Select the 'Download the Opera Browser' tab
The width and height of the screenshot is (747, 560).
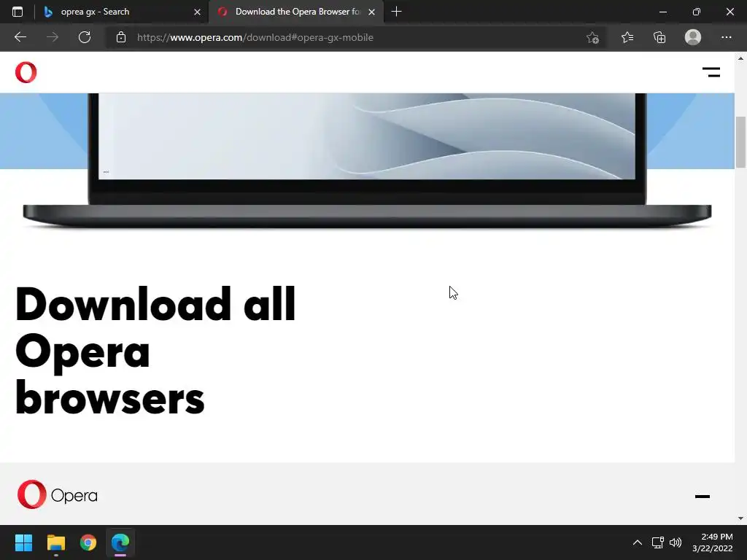(298, 12)
